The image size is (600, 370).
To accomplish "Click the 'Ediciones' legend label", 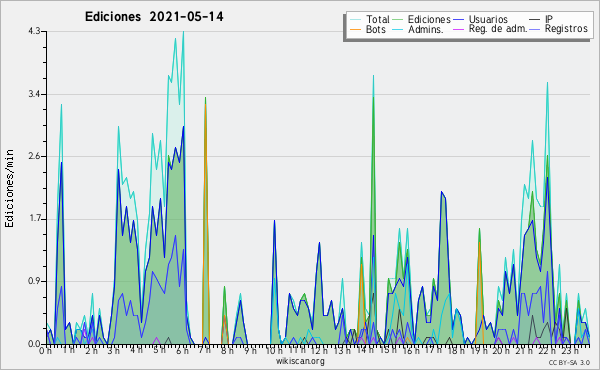I will (x=429, y=19).
